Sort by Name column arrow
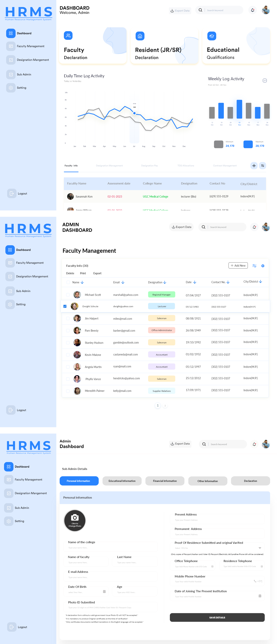 tap(82, 282)
